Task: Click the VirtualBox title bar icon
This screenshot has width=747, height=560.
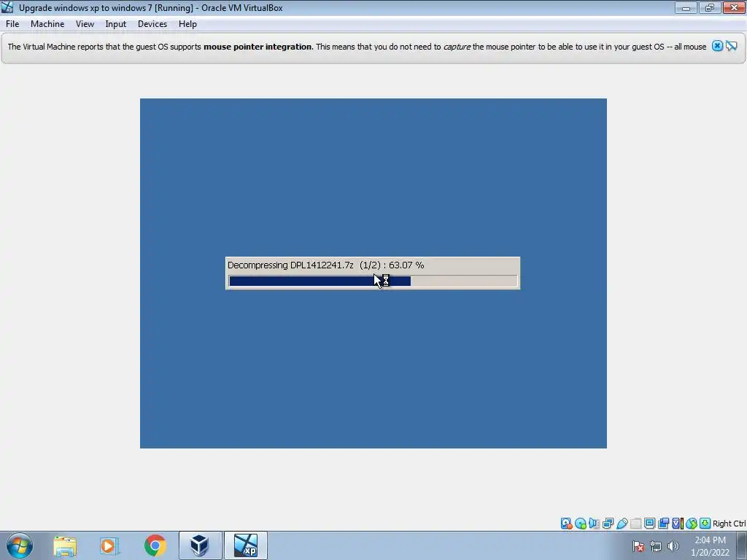Action: pyautogui.click(x=7, y=7)
